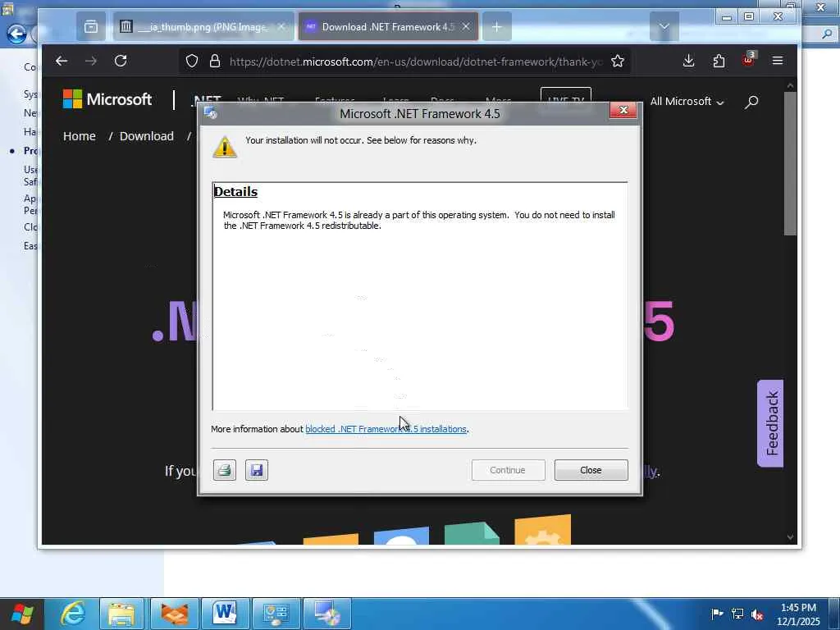The height and width of the screenshot is (630, 840).
Task: Open blocked .NET Framework 4.5 installations link
Action: tap(386, 429)
